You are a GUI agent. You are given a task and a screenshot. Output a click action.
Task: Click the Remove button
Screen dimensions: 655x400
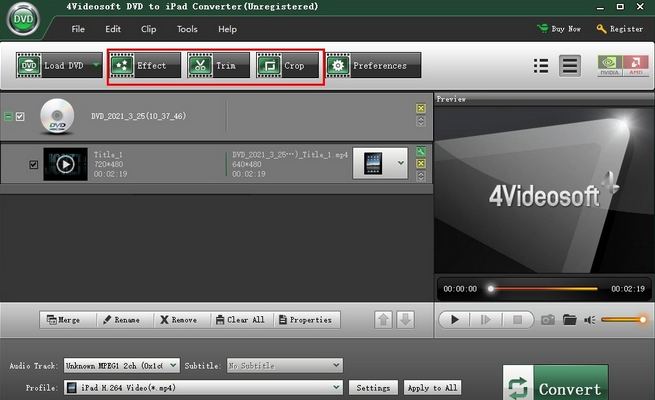[179, 320]
